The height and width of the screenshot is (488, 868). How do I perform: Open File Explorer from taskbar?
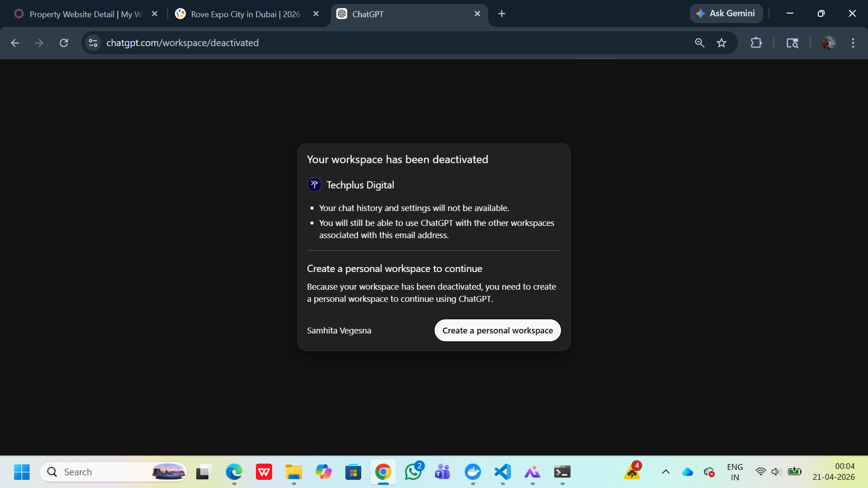click(x=294, y=472)
